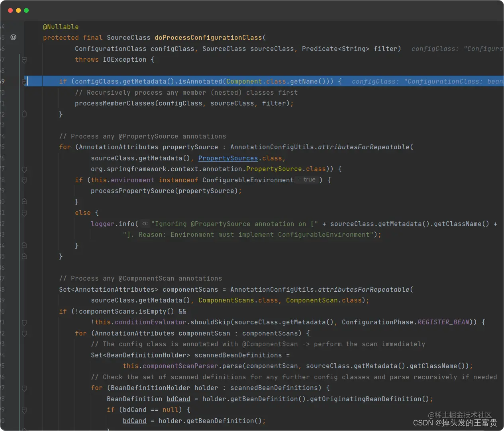Click ComponentScans in ComponentScans.class
This screenshot has height=431, width=504.
pyautogui.click(x=226, y=300)
